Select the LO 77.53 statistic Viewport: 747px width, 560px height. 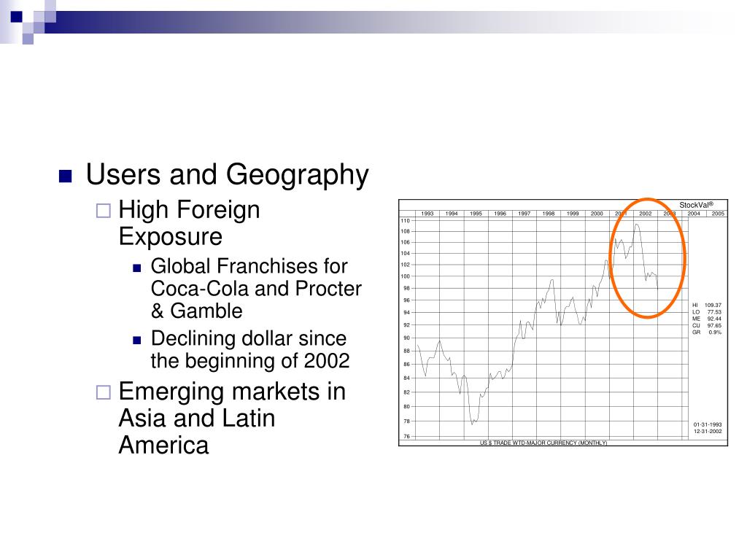[x=707, y=312]
